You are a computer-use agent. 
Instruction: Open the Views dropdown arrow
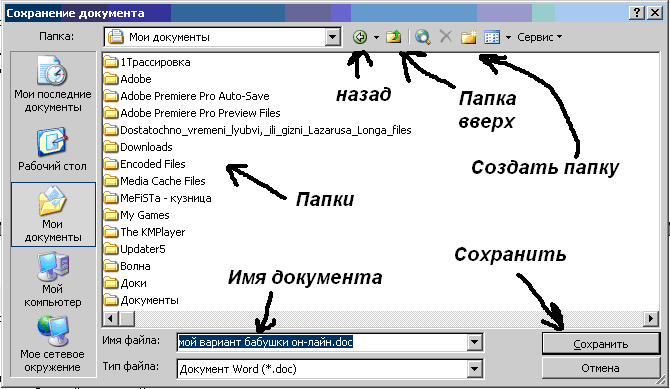tap(508, 37)
